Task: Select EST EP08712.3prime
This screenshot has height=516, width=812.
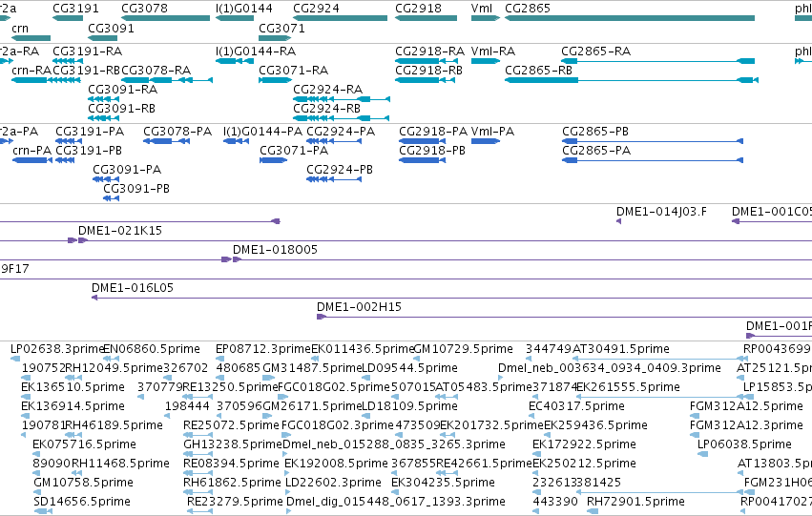Action: 263,349
